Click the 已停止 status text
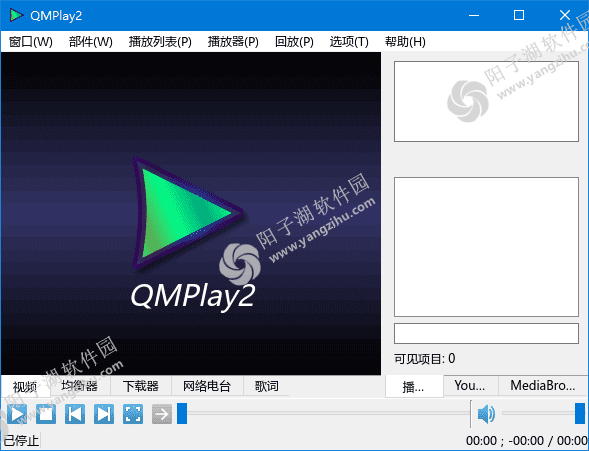This screenshot has height=451, width=589. click(x=21, y=440)
